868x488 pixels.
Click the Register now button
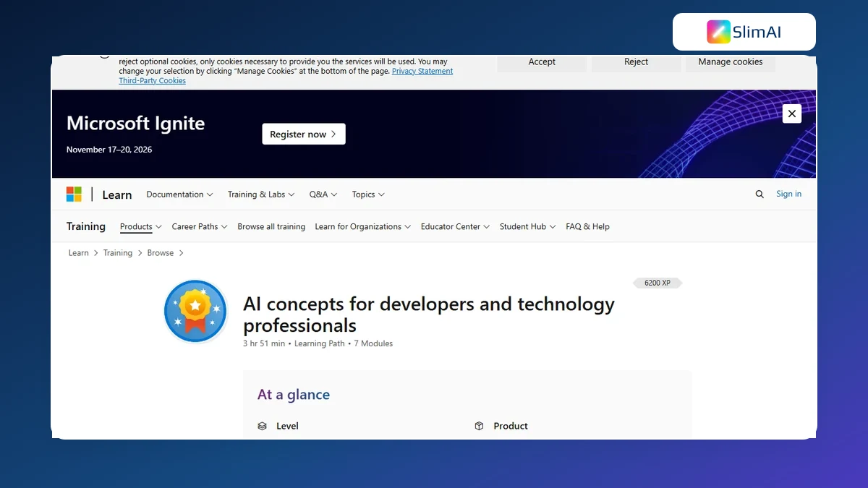tap(304, 134)
